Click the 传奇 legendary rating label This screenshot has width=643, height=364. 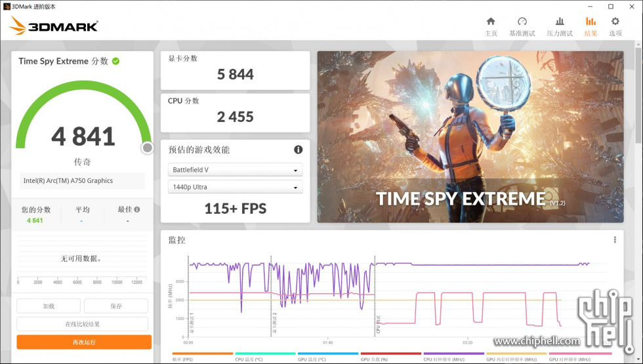82,162
